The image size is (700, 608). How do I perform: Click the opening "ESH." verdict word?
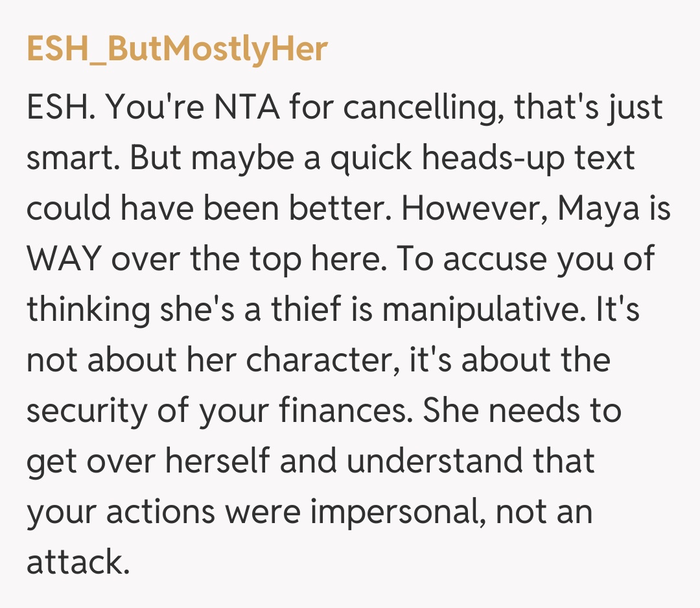[x=62, y=108]
